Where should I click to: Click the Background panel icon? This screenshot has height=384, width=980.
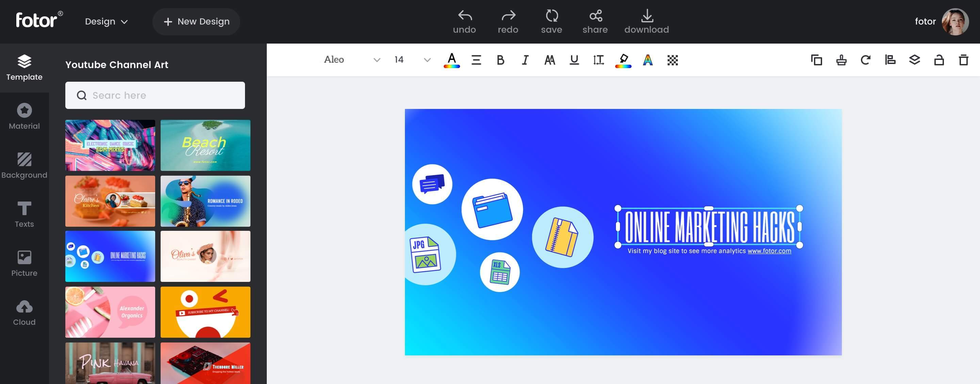click(24, 165)
